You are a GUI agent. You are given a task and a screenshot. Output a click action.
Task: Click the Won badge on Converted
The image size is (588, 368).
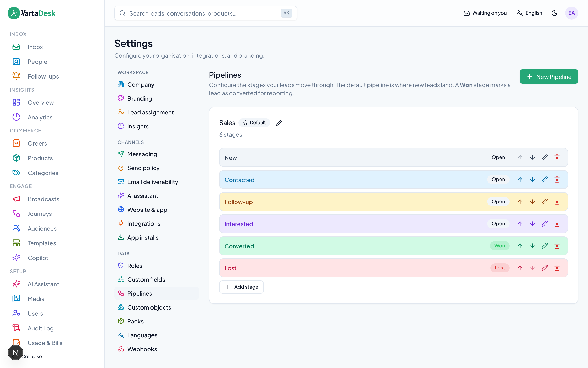coord(500,246)
